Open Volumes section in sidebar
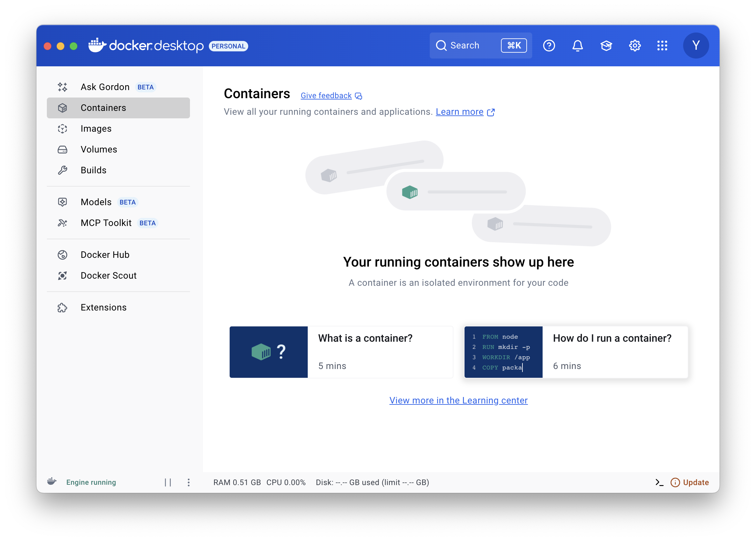756x541 pixels. click(x=99, y=149)
